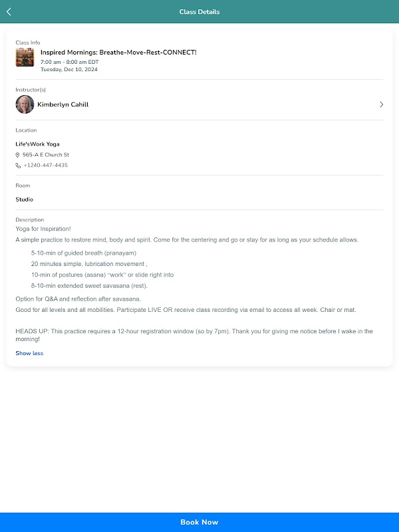Go back using the header arrow
The image size is (399, 532).
click(9, 12)
